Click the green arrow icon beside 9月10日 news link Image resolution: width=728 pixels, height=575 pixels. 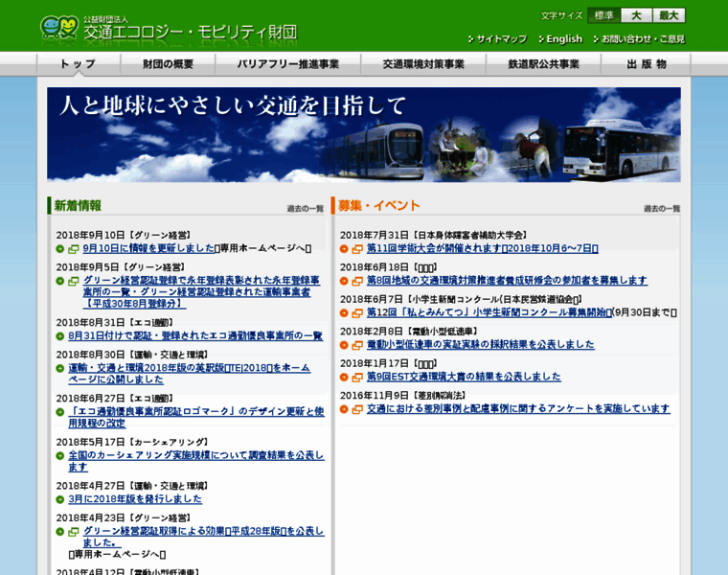tap(60, 249)
